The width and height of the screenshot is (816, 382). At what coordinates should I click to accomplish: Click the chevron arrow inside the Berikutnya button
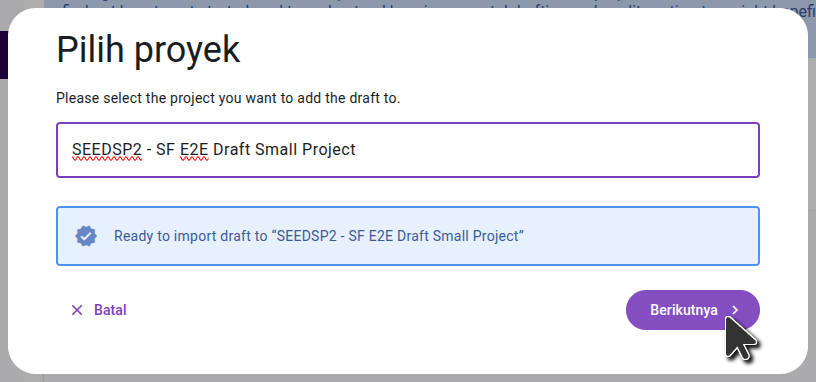tap(735, 310)
